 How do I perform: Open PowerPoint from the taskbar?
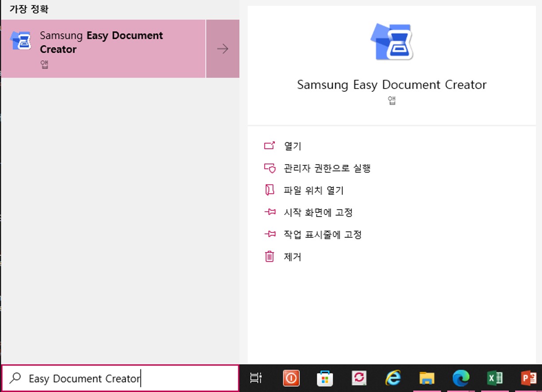click(529, 379)
